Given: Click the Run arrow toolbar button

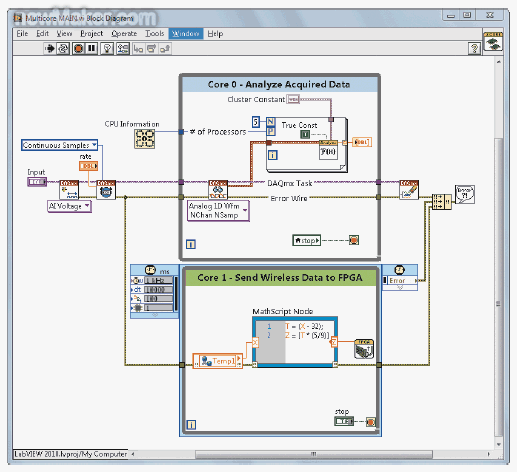Looking at the screenshot, I should click(x=49, y=49).
